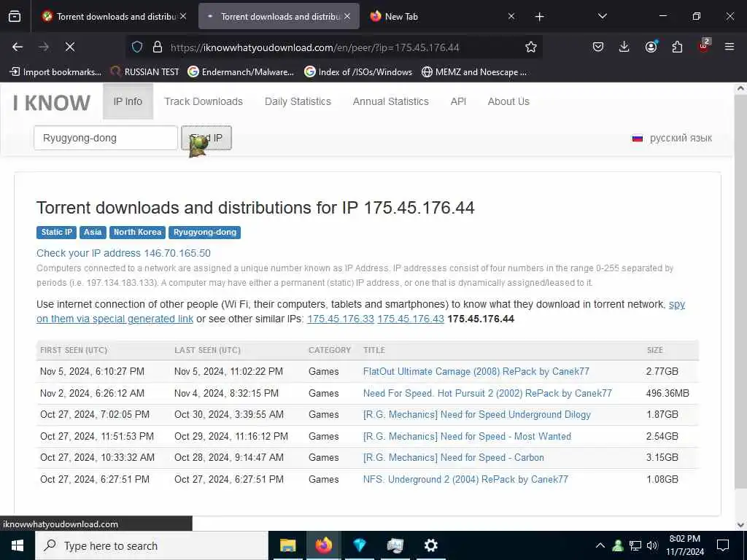This screenshot has width=747, height=560.
Task: Open the taskbar clock showing 8:02 PM
Action: coord(685,545)
